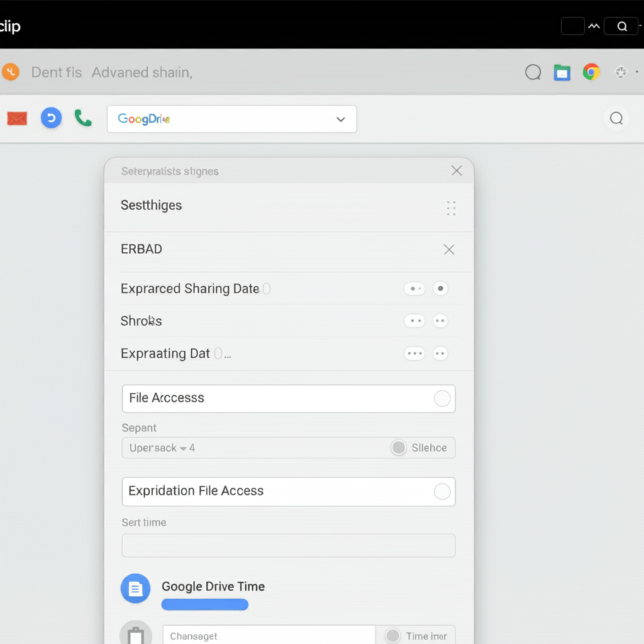Open the dotted grip menu beside Sestthiges
Image resolution: width=644 pixels, height=644 pixels.
point(451,208)
